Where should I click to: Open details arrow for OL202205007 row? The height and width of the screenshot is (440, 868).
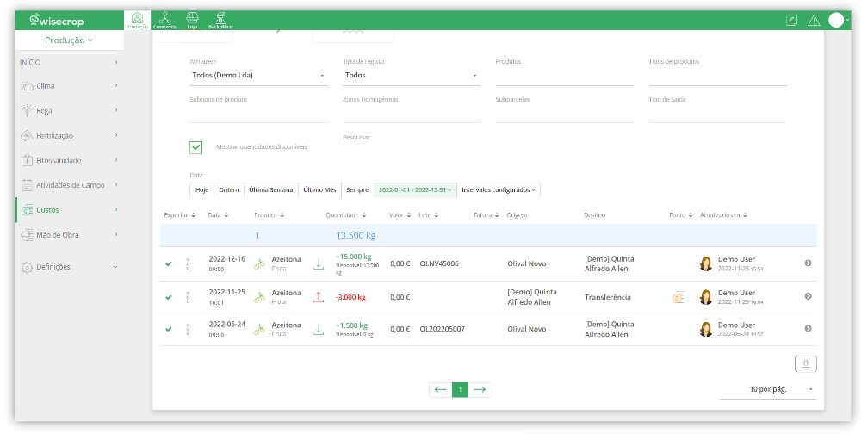pyautogui.click(x=809, y=329)
